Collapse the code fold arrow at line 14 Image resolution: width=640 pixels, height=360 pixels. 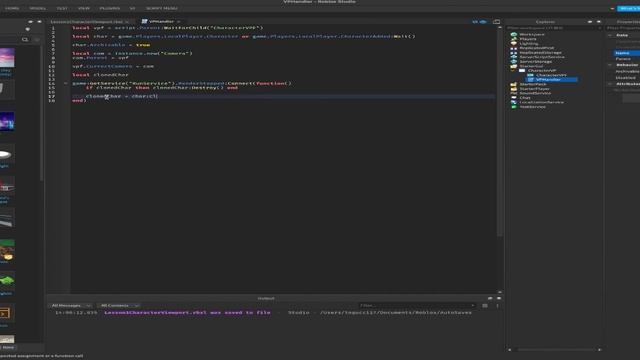(65, 83)
